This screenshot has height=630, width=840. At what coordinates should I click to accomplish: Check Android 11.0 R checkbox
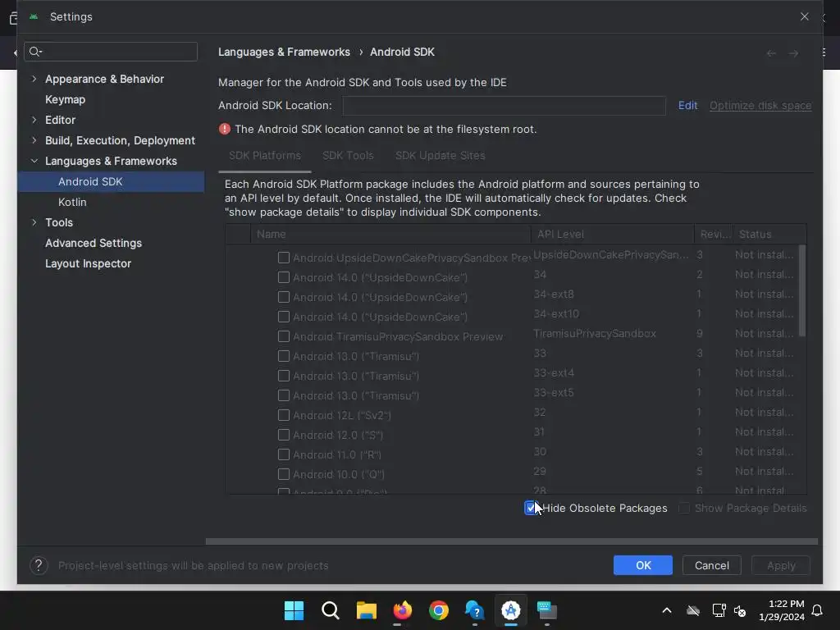coord(284,454)
